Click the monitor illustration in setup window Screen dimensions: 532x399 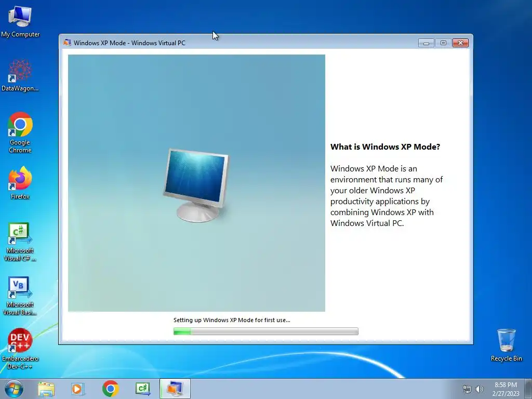coord(196,185)
